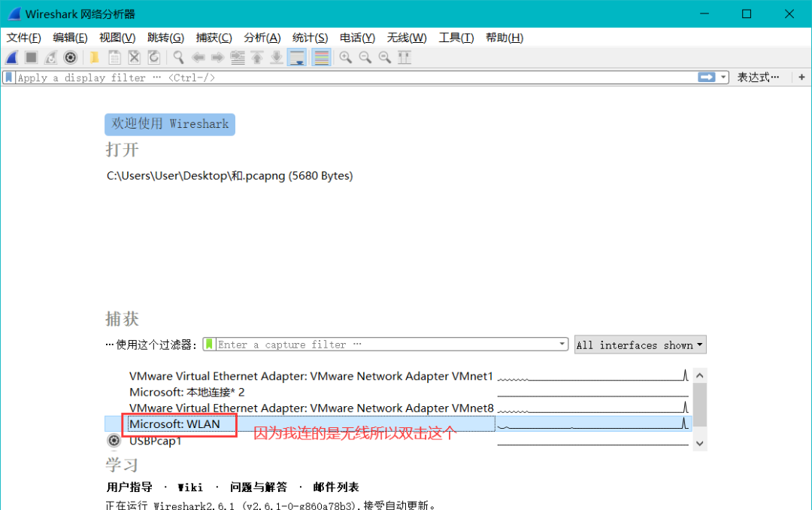Select VMware Network Adapter VMnet8 interface

coord(312,408)
